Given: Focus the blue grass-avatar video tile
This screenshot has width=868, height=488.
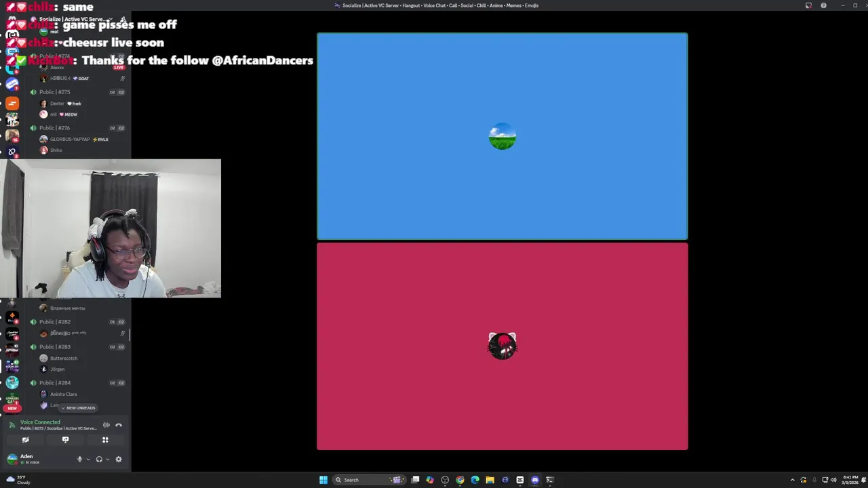Looking at the screenshot, I should tap(502, 136).
